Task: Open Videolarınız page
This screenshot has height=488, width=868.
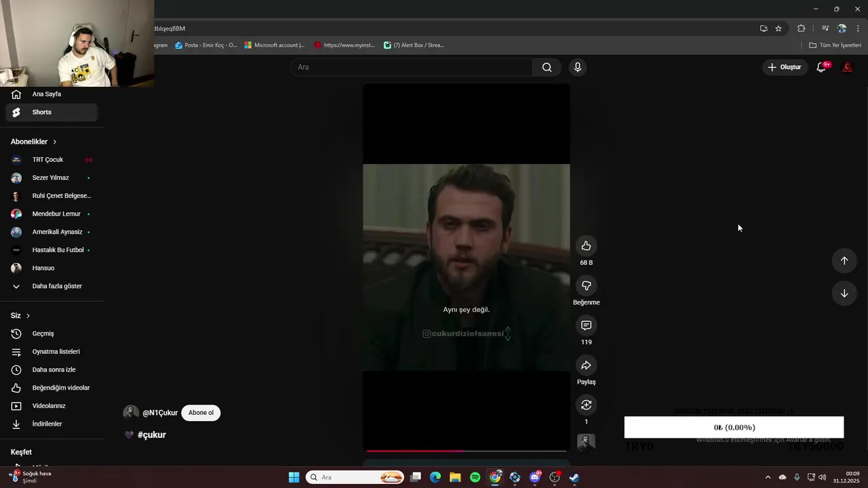Action: (52, 406)
